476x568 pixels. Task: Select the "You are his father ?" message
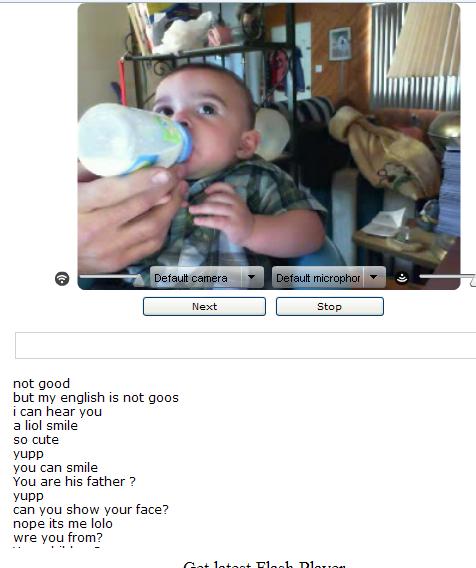click(74, 481)
